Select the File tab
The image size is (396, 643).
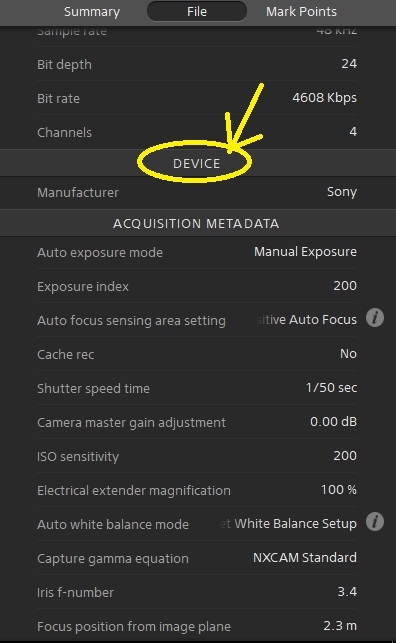tap(197, 11)
